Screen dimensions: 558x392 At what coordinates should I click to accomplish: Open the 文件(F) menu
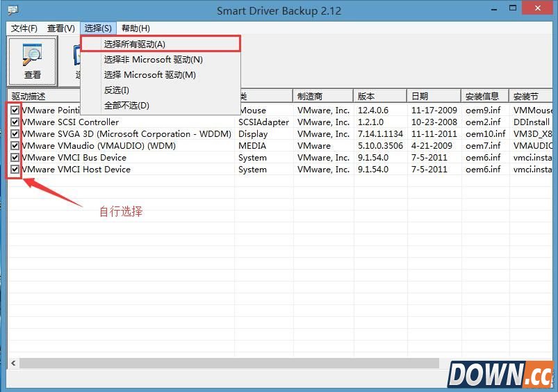pyautogui.click(x=24, y=28)
